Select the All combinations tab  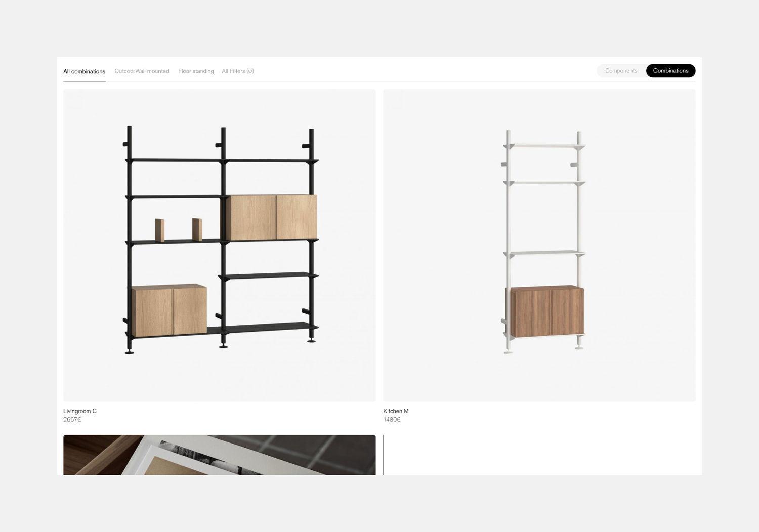coord(84,71)
